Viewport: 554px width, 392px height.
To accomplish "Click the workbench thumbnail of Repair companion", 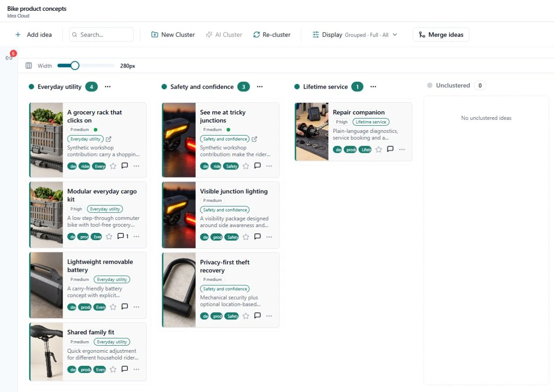I will (312, 132).
